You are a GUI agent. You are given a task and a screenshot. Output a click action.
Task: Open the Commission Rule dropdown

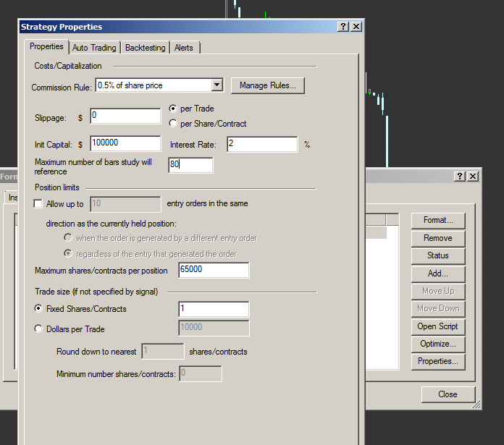point(217,85)
